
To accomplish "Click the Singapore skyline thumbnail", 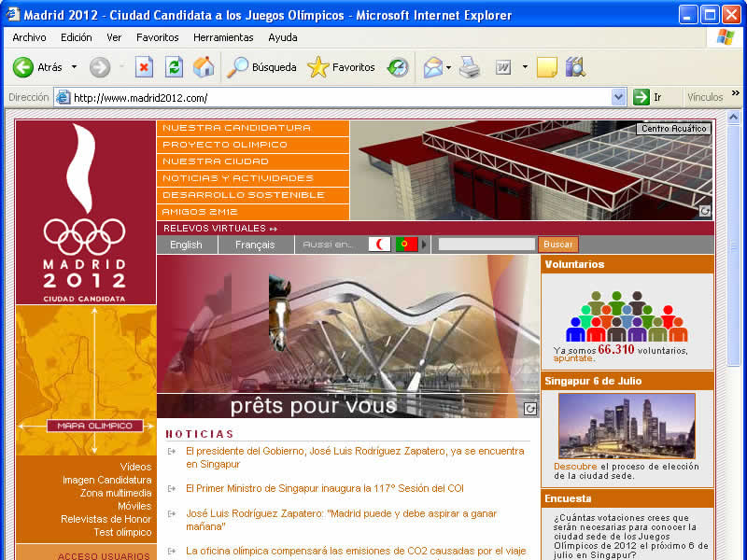I will point(627,427).
